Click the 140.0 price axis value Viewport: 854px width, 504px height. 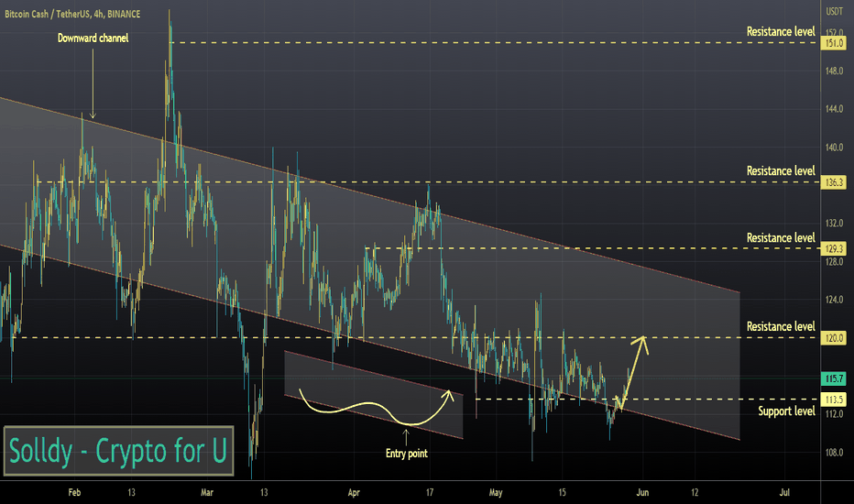tap(835, 148)
